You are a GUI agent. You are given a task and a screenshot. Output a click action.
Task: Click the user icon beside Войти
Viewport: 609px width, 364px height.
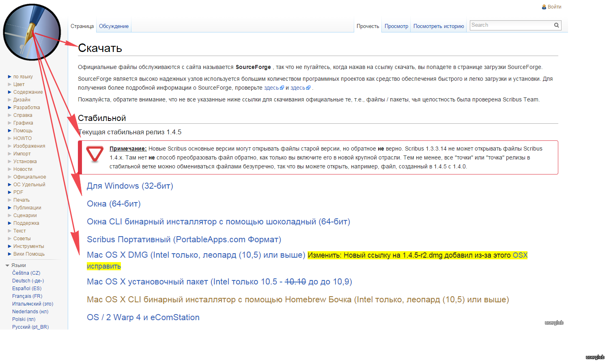click(544, 7)
